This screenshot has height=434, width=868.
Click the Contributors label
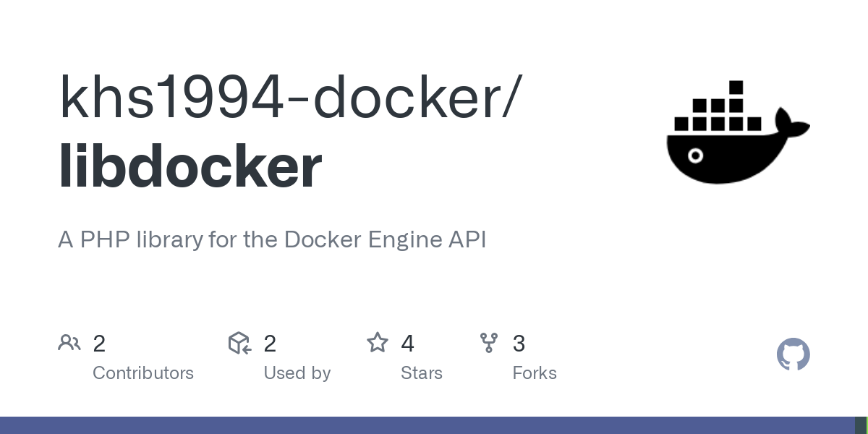143,373
